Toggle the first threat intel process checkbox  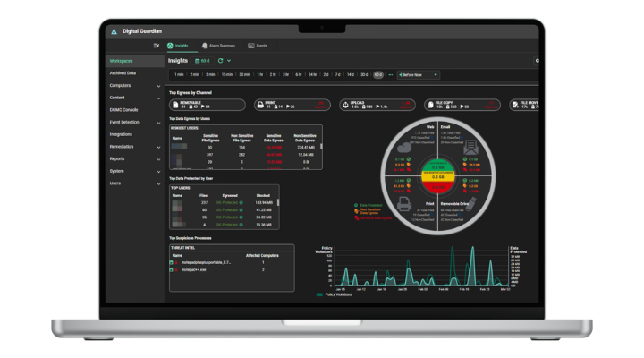pyautogui.click(x=173, y=261)
